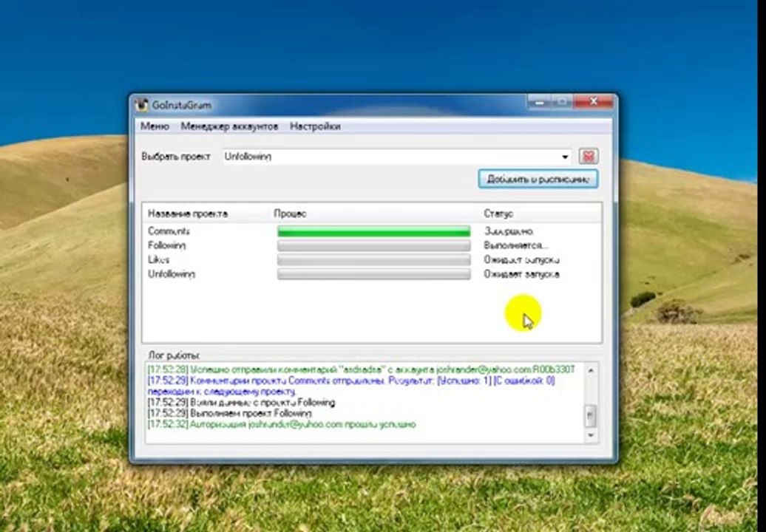Click the Добавить в расписание button
The width and height of the screenshot is (766, 532).
538,179
